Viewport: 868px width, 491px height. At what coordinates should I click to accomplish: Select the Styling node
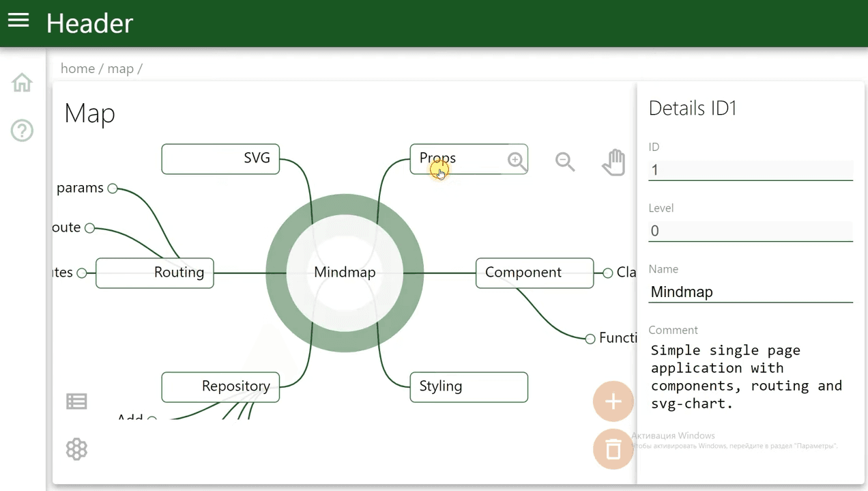coord(469,387)
